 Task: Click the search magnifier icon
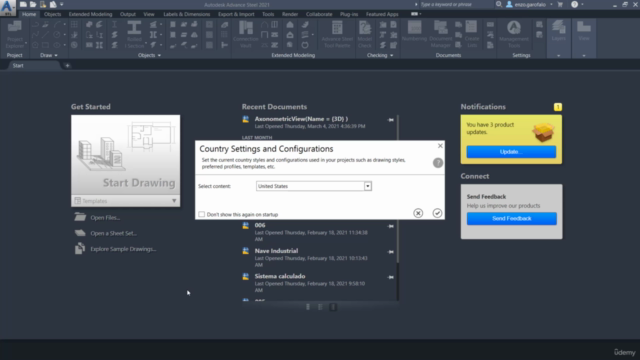point(499,4)
